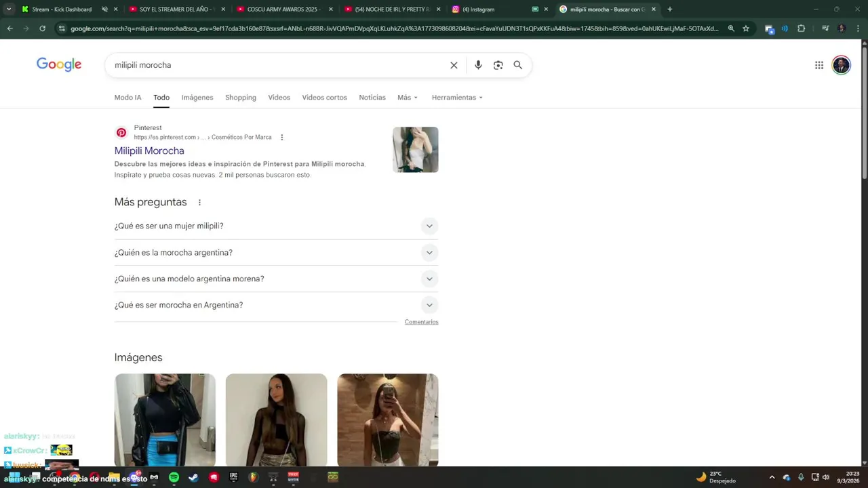
Task: Open mirror selfie image result
Action: tap(388, 420)
